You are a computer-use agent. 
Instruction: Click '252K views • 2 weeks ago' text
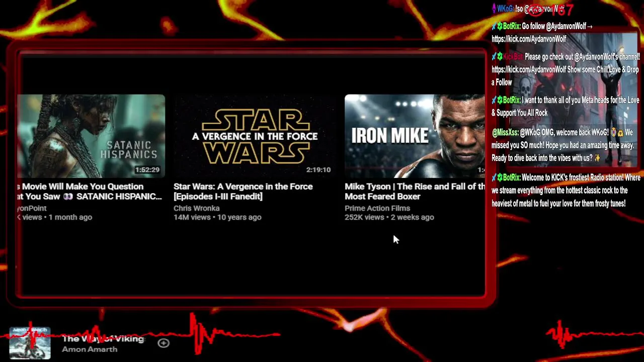tap(389, 217)
